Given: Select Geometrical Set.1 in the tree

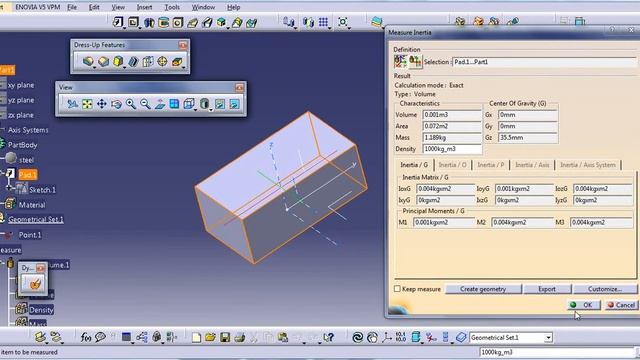Looking at the screenshot, I should 36,220.
